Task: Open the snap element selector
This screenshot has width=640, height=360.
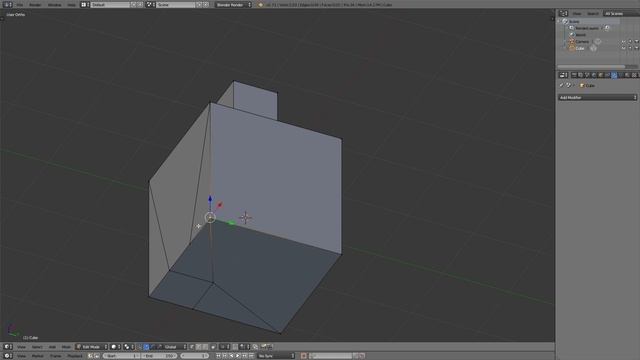Action: 244,347
